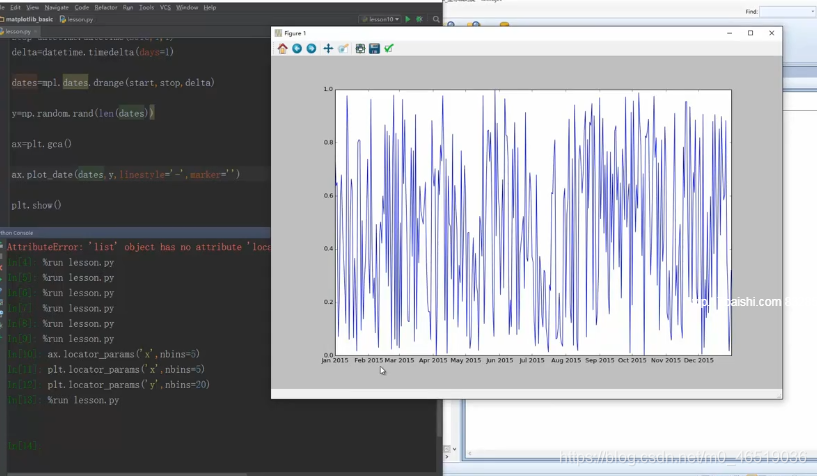
Task: Run lesson10 with the green play icon
Action: 407,19
